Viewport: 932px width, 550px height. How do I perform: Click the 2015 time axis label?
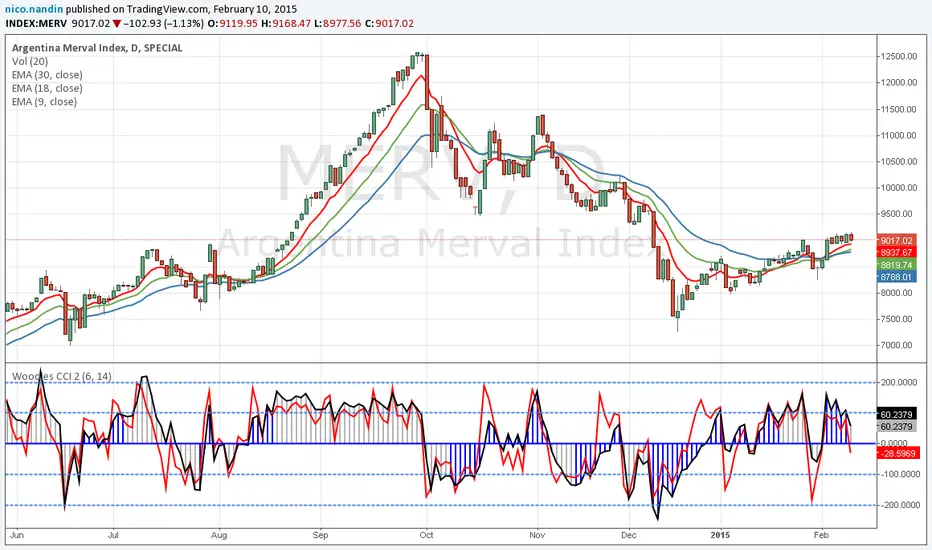pos(720,535)
